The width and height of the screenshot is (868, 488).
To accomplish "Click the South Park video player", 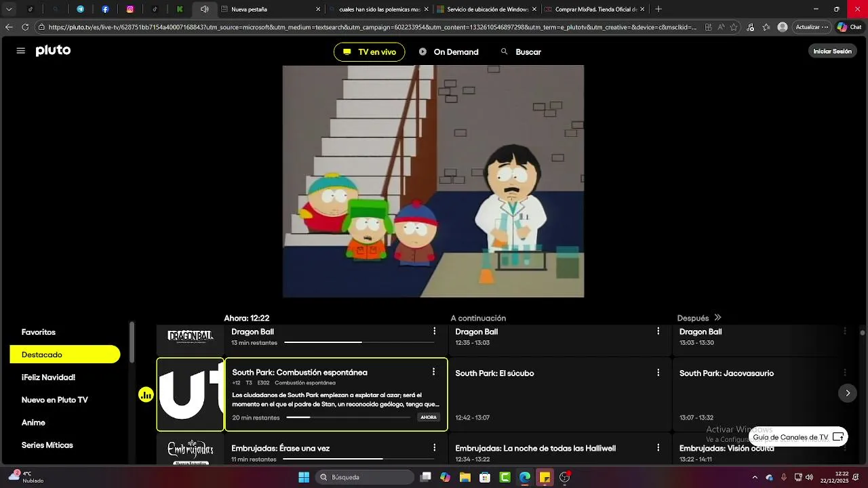I will [433, 181].
